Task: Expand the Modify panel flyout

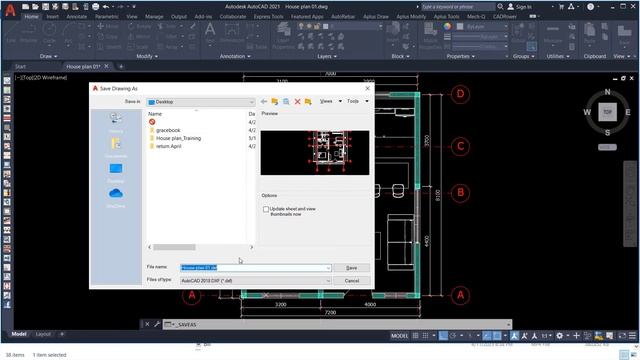Action: pos(147,56)
